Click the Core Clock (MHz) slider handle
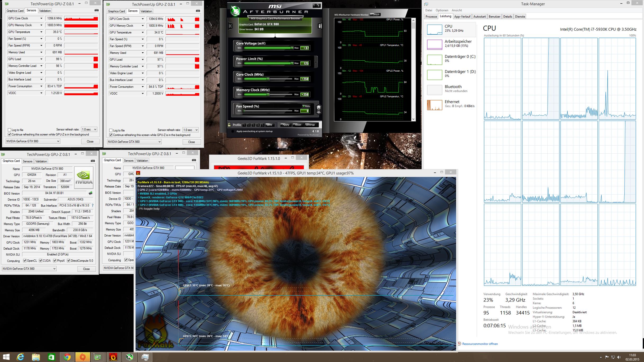 (x=268, y=79)
